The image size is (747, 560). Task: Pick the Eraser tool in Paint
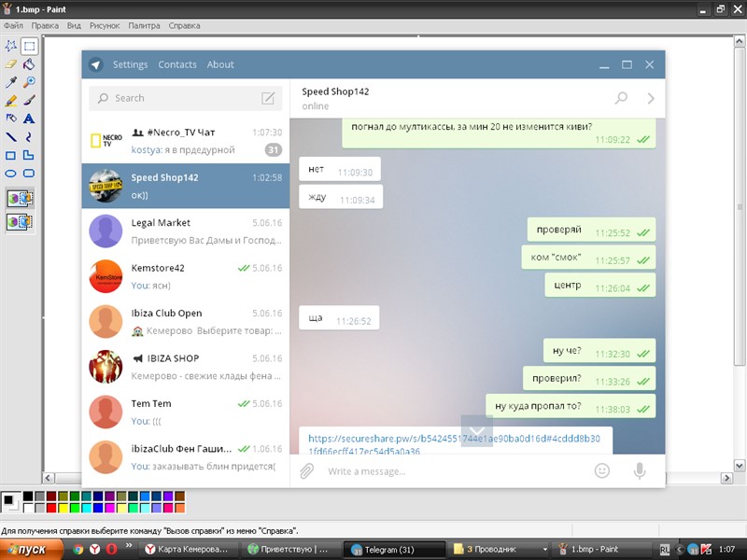pyautogui.click(x=10, y=64)
